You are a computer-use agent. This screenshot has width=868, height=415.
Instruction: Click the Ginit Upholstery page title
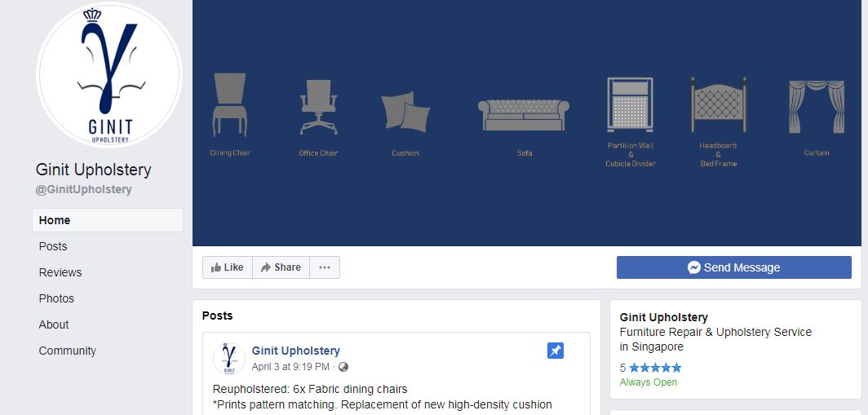94,170
